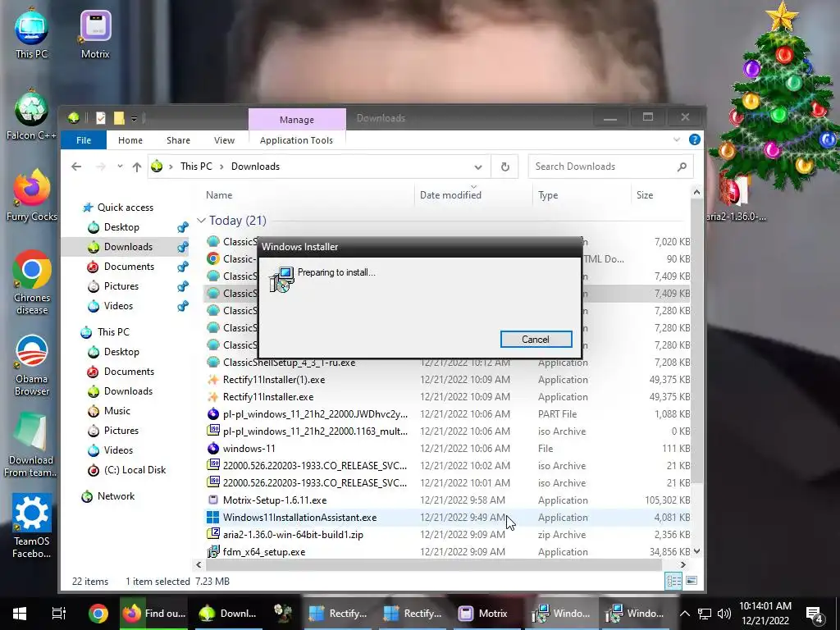Expand the address bar history dropdown
Viewport: 840px width, 630px height.
478,167
